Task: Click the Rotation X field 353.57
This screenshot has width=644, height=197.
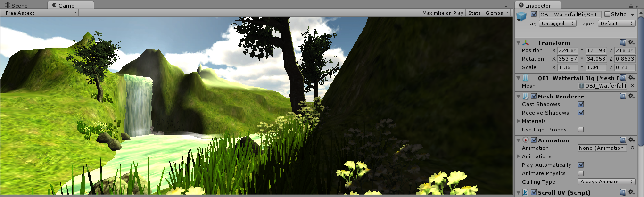Action: tap(568, 59)
